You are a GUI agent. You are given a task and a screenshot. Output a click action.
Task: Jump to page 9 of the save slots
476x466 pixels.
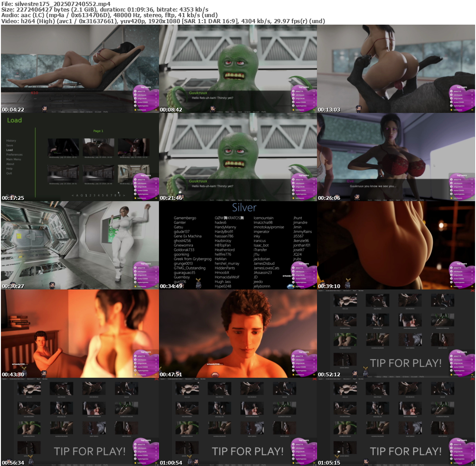point(120,196)
